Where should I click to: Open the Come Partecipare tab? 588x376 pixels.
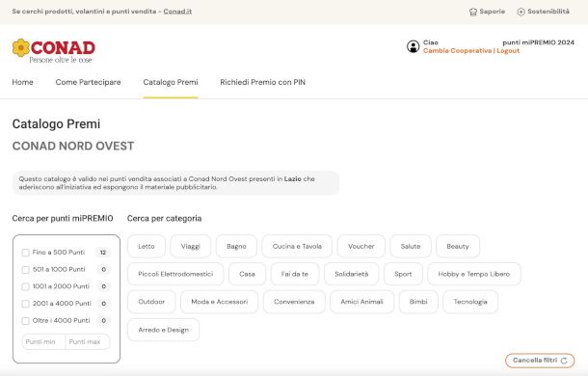coord(88,82)
